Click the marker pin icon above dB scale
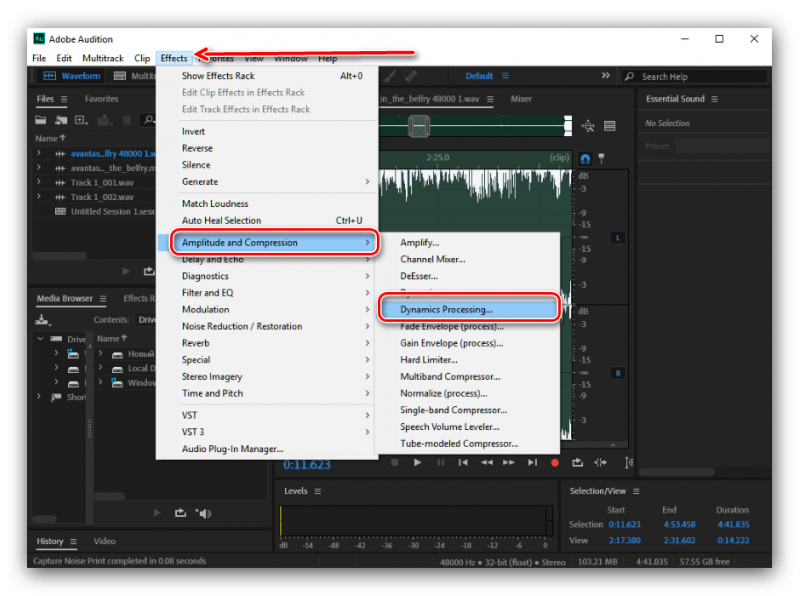 [602, 159]
